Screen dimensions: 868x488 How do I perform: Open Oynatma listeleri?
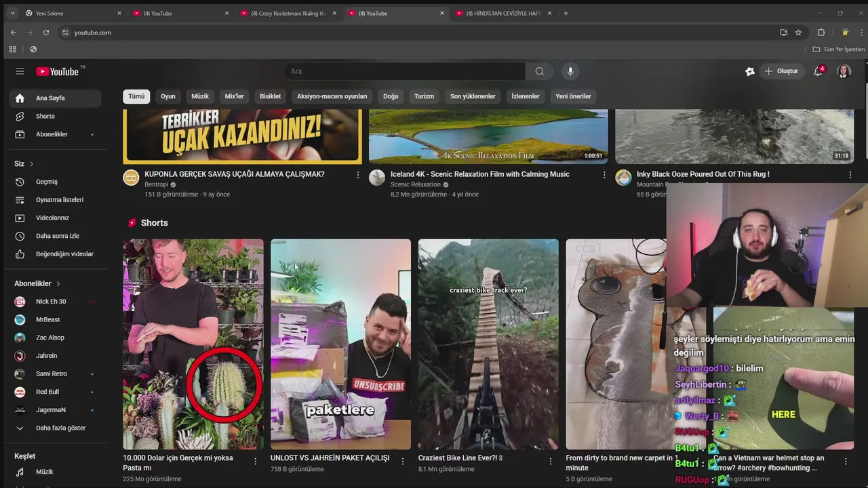(x=55, y=200)
